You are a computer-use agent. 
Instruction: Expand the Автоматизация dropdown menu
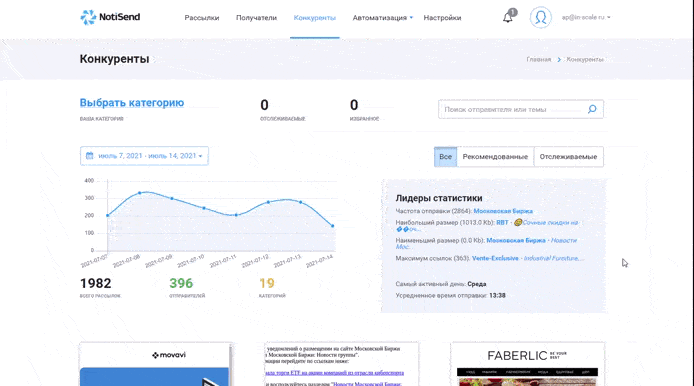click(382, 18)
